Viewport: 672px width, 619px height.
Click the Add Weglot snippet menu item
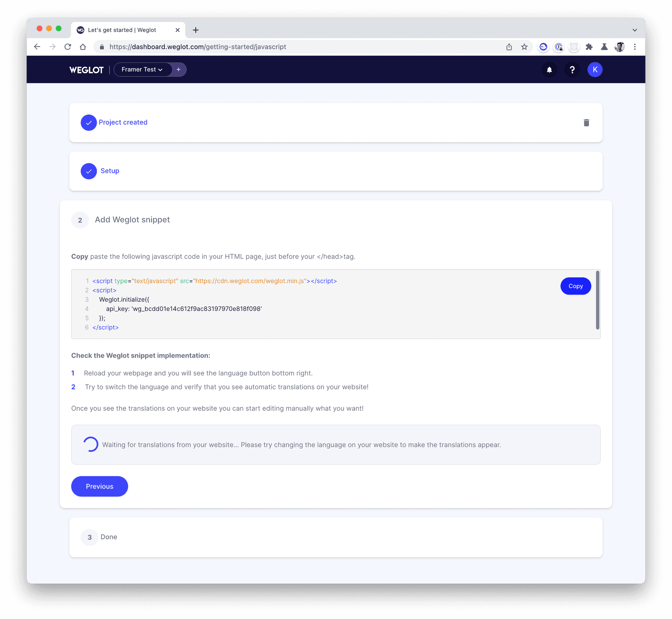click(132, 219)
